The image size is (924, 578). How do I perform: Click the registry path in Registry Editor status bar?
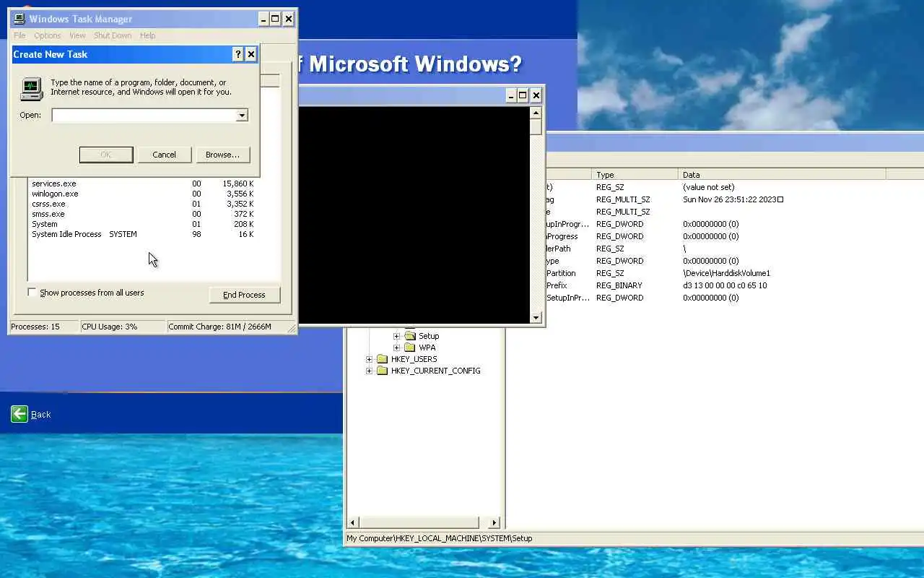click(x=439, y=538)
